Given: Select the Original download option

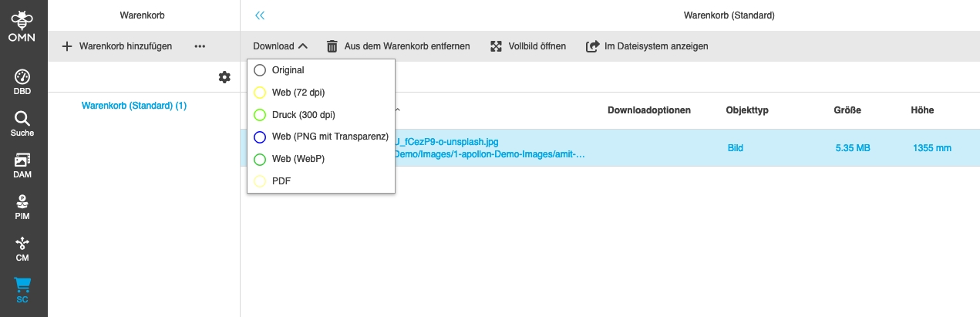Looking at the screenshot, I should coord(260,70).
